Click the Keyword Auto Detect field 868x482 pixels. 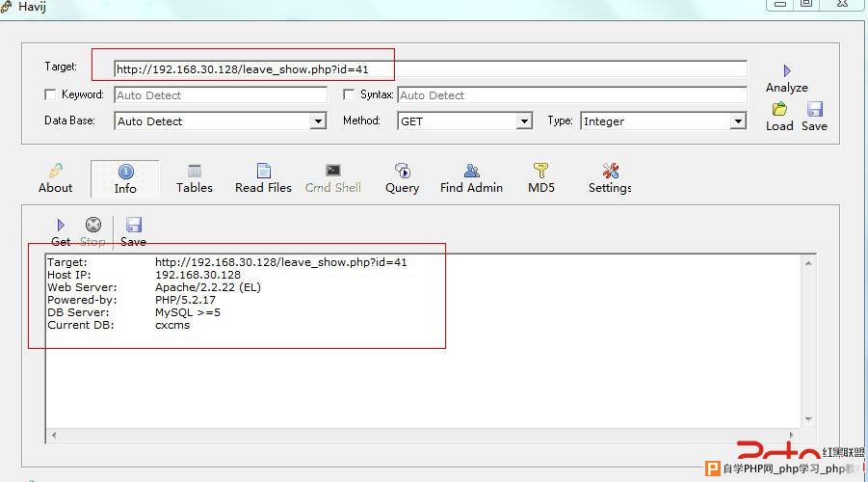pyautogui.click(x=221, y=95)
